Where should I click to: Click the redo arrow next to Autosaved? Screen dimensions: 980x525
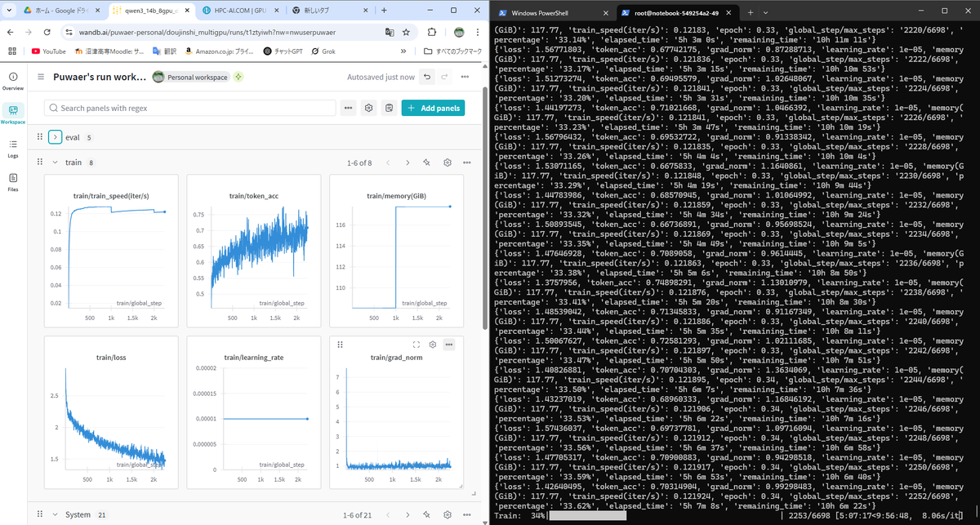coord(446,77)
